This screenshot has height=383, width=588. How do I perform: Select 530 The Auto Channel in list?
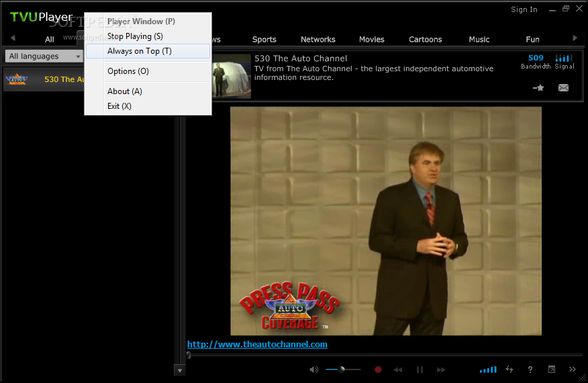[x=44, y=79]
